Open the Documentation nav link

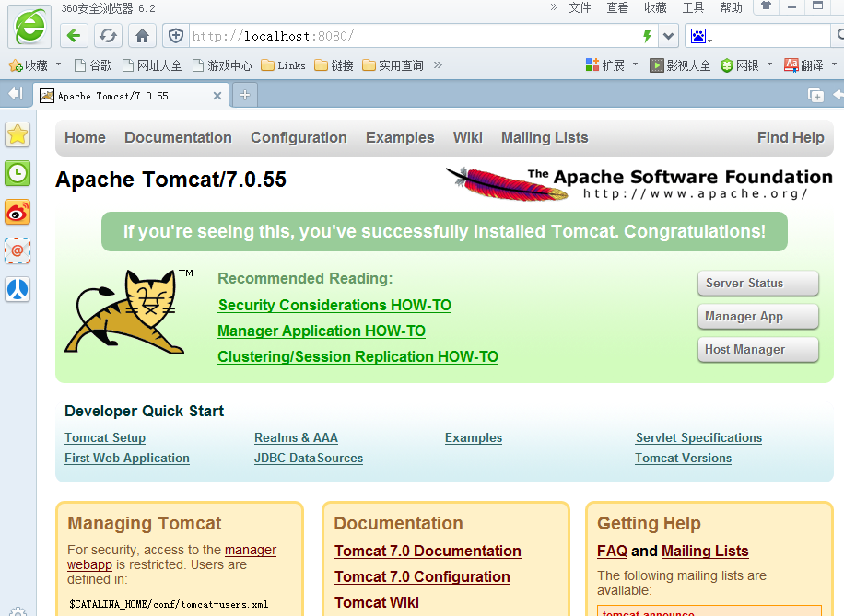click(x=178, y=138)
